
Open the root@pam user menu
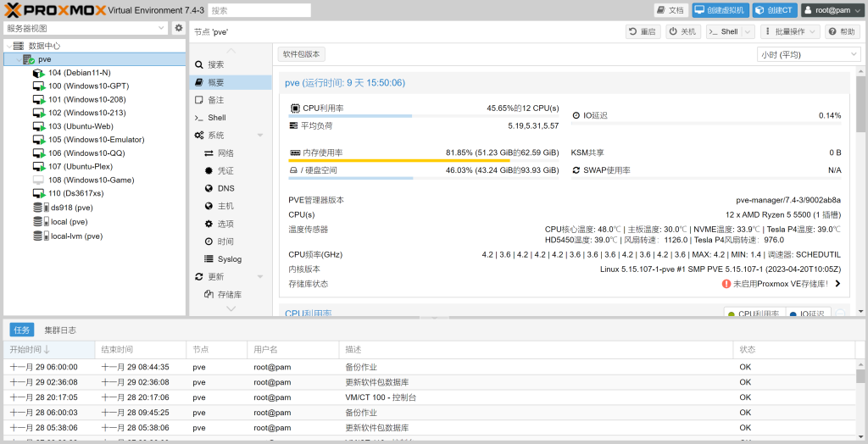tap(832, 10)
